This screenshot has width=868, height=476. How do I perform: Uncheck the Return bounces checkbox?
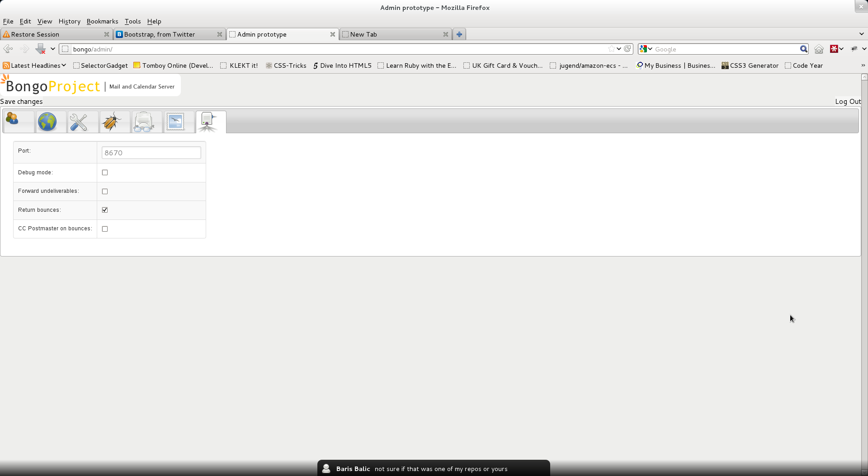[x=105, y=210]
